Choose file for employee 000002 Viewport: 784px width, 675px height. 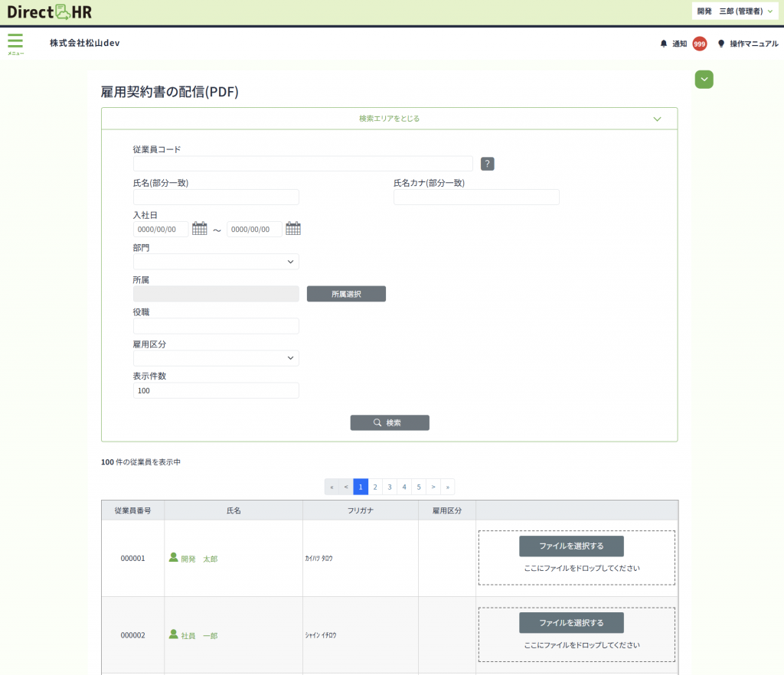[x=571, y=622]
